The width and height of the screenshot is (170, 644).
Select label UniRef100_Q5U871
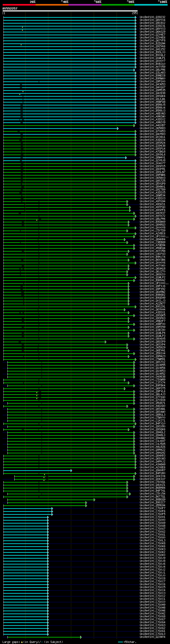click(x=152, y=403)
